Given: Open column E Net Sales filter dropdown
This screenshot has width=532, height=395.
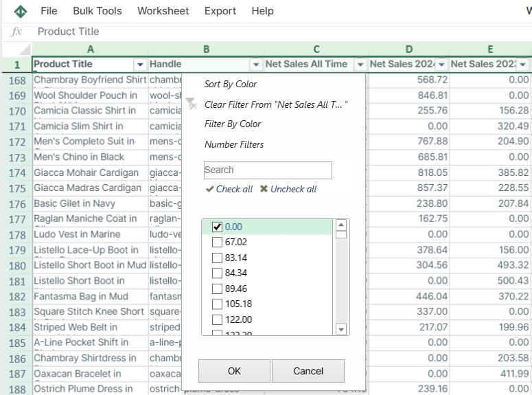Looking at the screenshot, I should click(523, 64).
